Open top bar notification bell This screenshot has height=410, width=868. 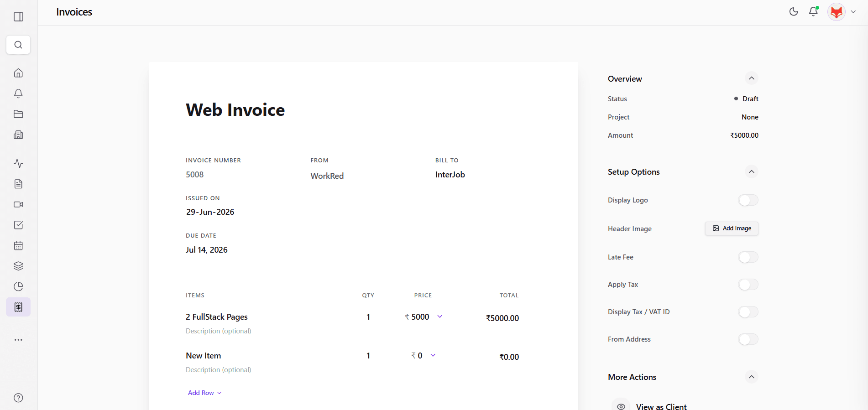(x=813, y=12)
